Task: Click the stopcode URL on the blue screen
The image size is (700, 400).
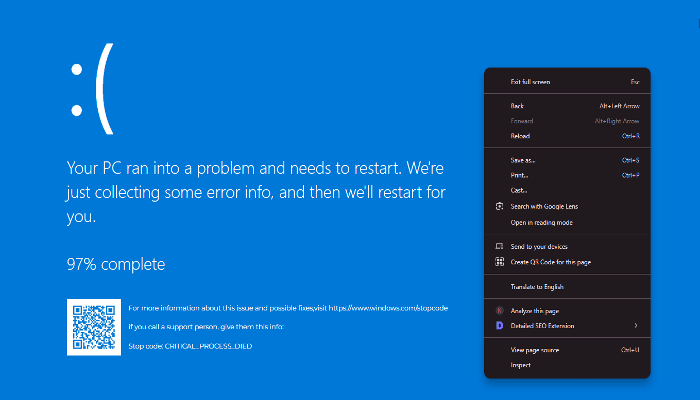Action: [388, 308]
